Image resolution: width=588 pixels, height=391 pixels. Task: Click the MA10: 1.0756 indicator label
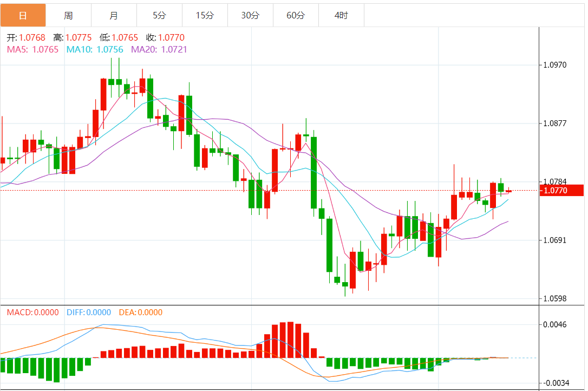pyautogui.click(x=95, y=49)
